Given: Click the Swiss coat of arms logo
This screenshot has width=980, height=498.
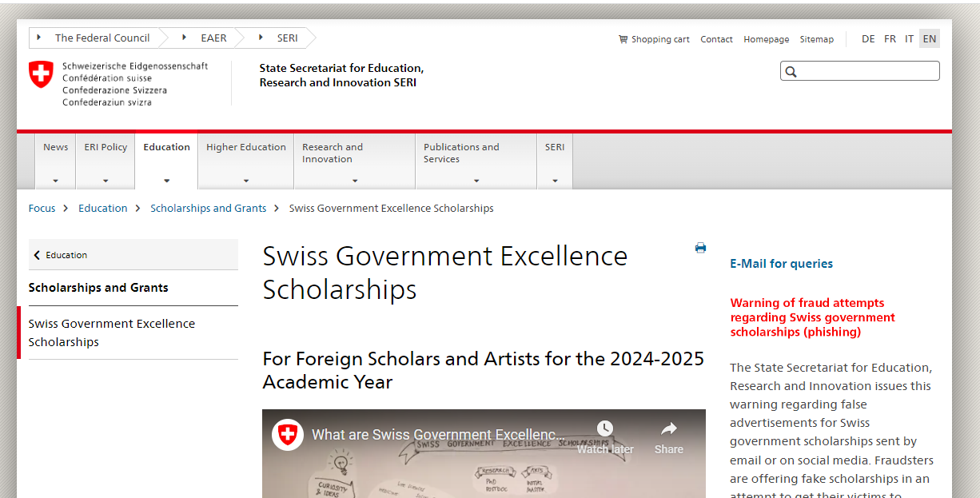Looking at the screenshot, I should pyautogui.click(x=41, y=74).
